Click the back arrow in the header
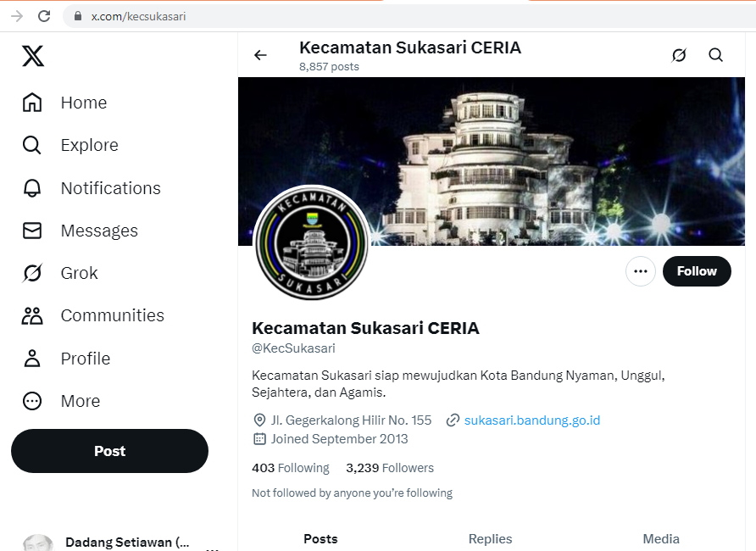 (x=260, y=55)
